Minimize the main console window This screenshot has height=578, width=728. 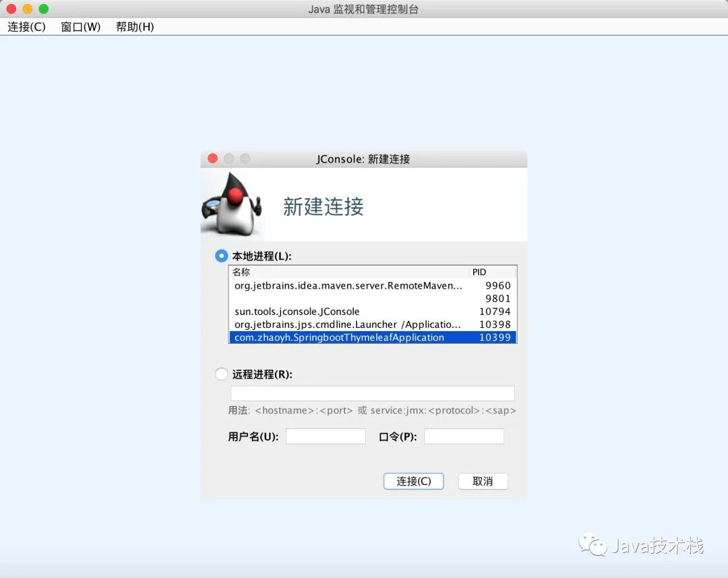coord(28,9)
